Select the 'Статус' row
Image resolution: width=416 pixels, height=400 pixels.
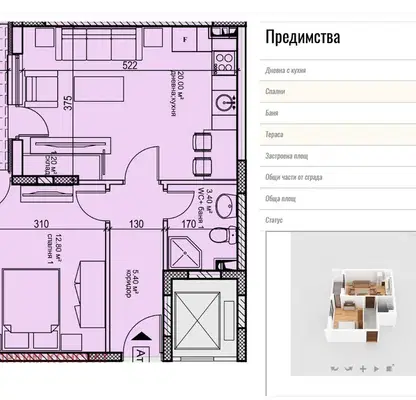tap(338, 220)
